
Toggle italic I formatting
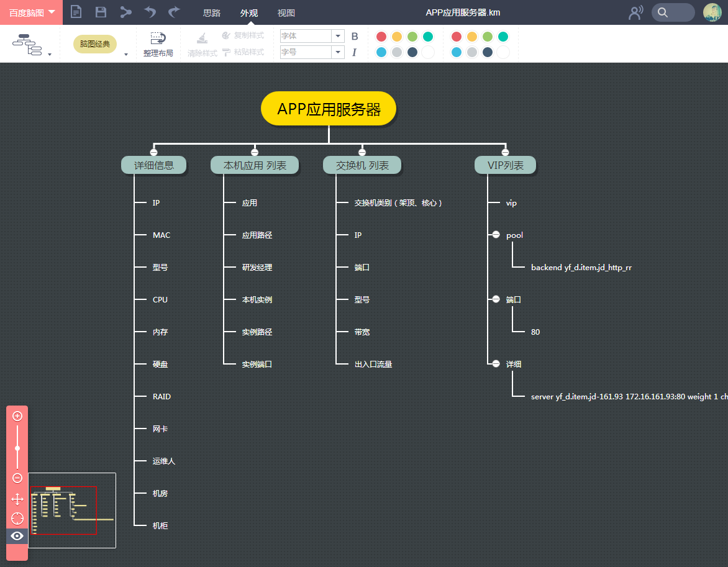click(x=354, y=52)
